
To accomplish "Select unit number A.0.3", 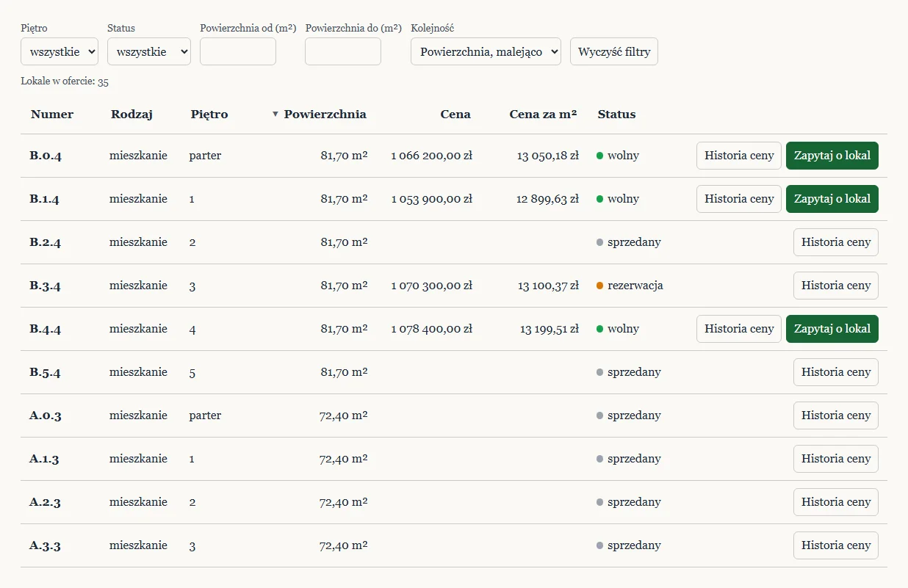I will click(x=46, y=415).
